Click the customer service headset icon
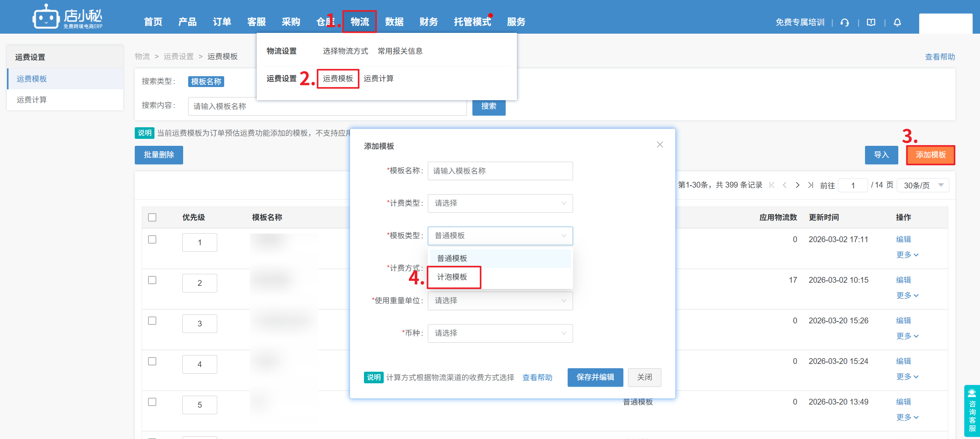This screenshot has height=439, width=980. pos(844,22)
